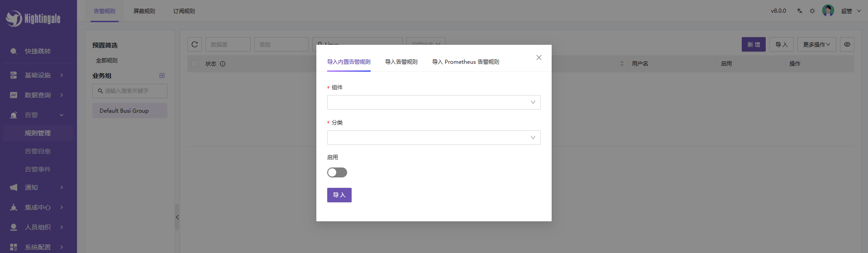Click the 新增 button
868x253 pixels.
click(753, 44)
